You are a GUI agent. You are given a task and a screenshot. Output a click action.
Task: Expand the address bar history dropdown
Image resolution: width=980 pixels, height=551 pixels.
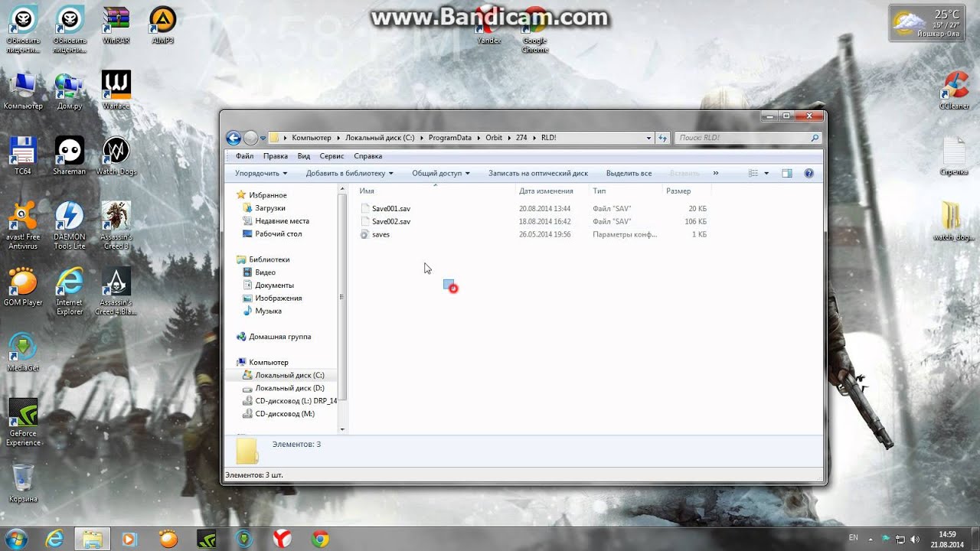click(649, 138)
